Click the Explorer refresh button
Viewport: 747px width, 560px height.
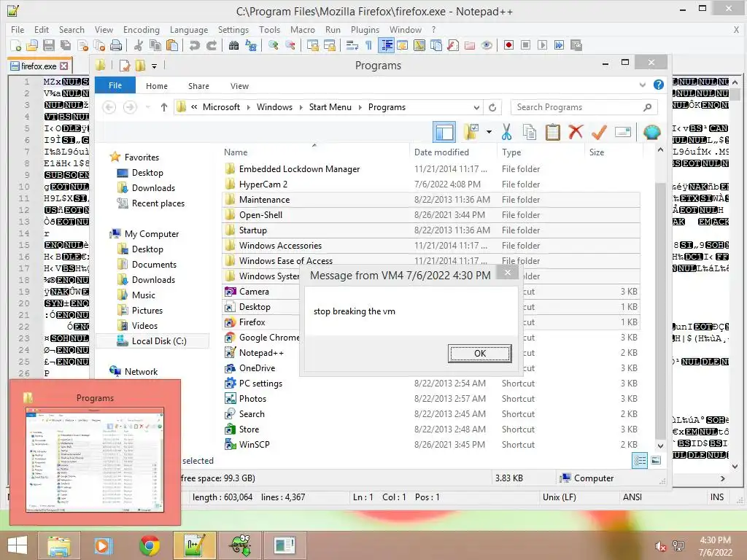492,107
